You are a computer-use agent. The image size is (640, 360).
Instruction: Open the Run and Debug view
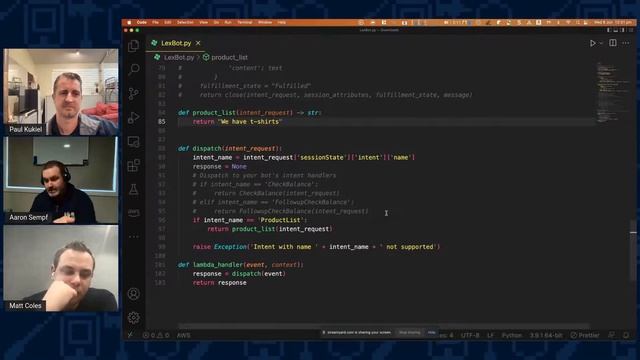(x=133, y=118)
